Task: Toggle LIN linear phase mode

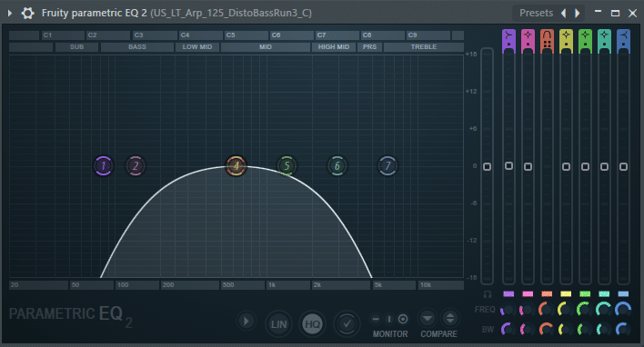Action: coord(278,324)
